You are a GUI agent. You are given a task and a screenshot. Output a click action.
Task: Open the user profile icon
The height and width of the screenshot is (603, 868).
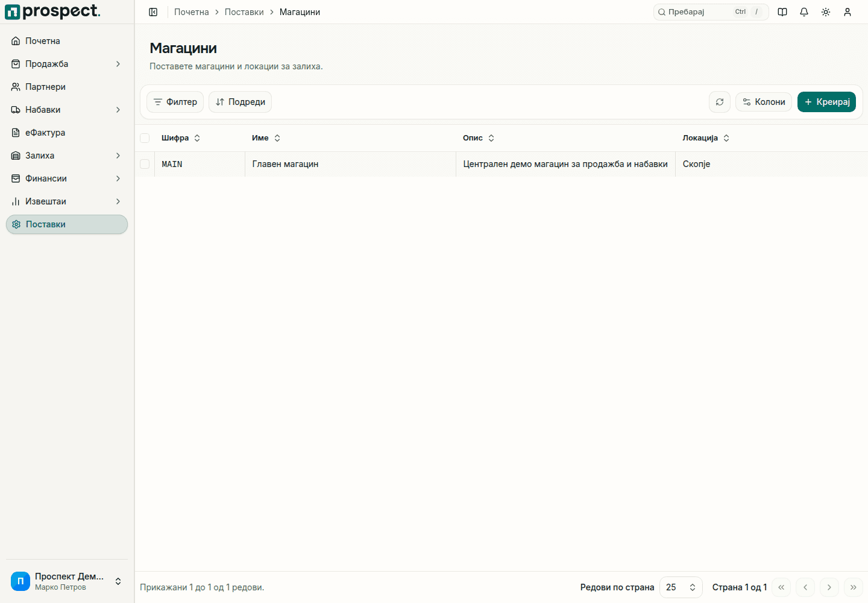click(848, 12)
